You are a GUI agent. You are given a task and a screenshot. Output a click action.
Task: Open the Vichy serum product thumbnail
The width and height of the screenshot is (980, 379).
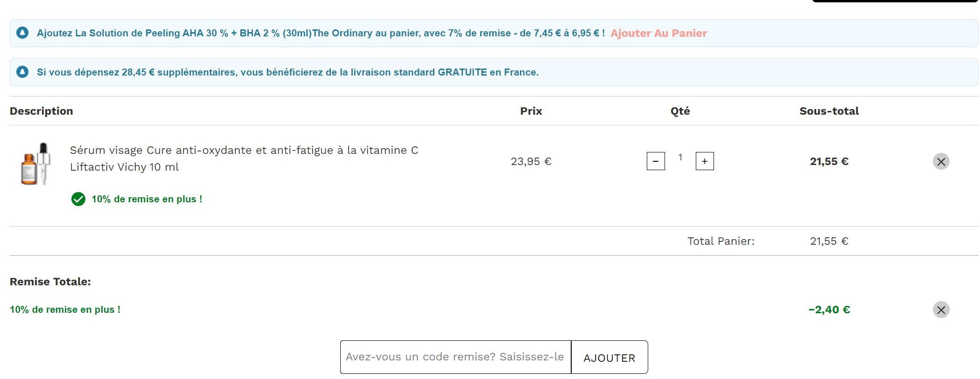pos(35,164)
